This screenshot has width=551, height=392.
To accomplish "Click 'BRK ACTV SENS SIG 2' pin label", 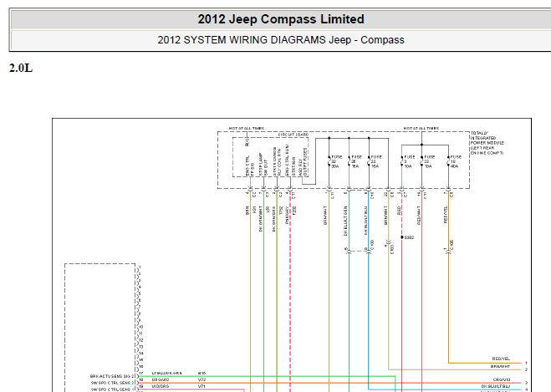I will point(112,376).
